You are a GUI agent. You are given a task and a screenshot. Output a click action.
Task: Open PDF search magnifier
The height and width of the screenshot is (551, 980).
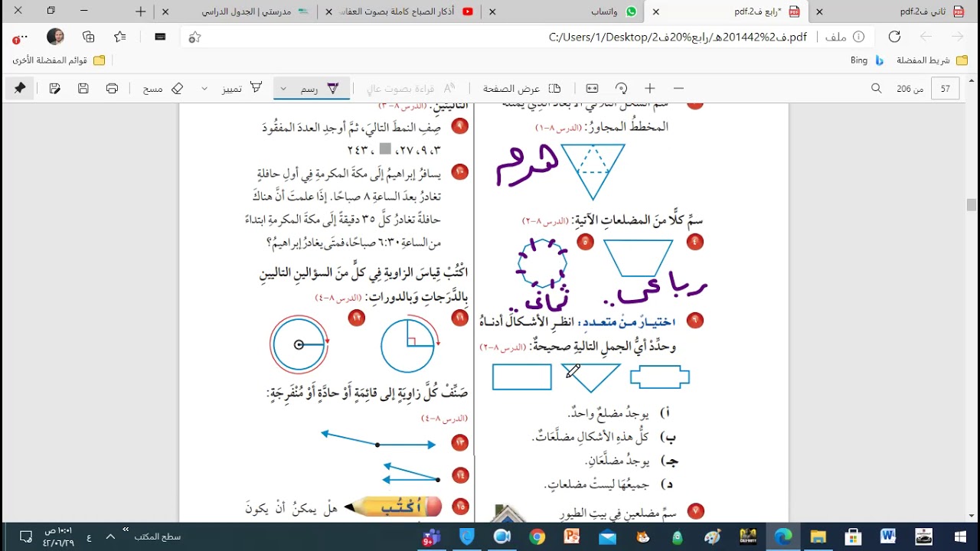(877, 89)
